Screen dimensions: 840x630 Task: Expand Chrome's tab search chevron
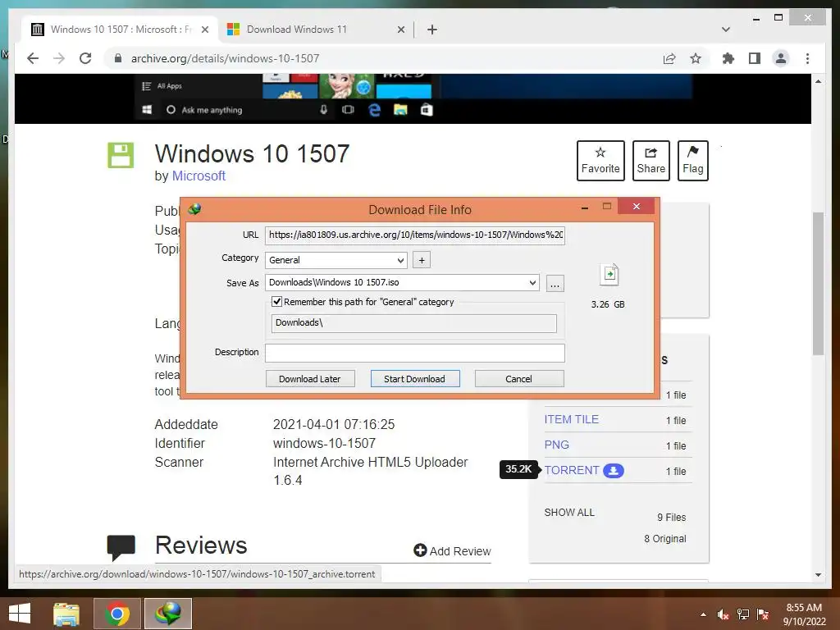(x=726, y=30)
